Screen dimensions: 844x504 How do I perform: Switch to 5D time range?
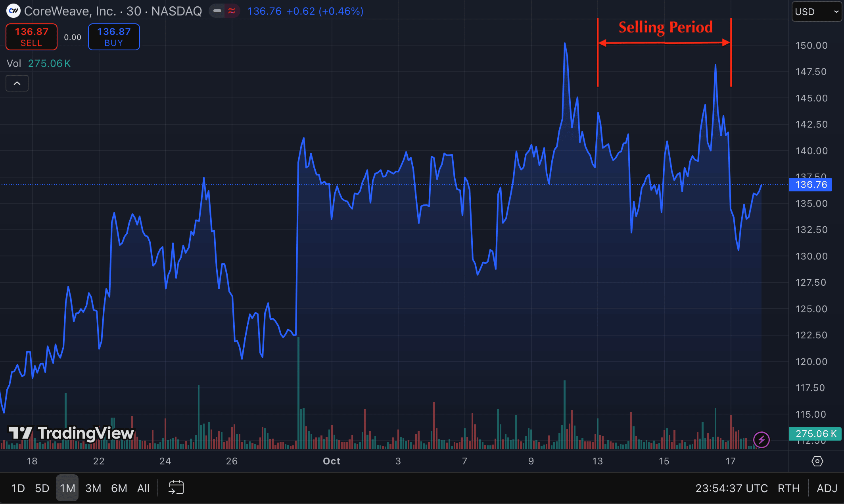[x=42, y=488]
